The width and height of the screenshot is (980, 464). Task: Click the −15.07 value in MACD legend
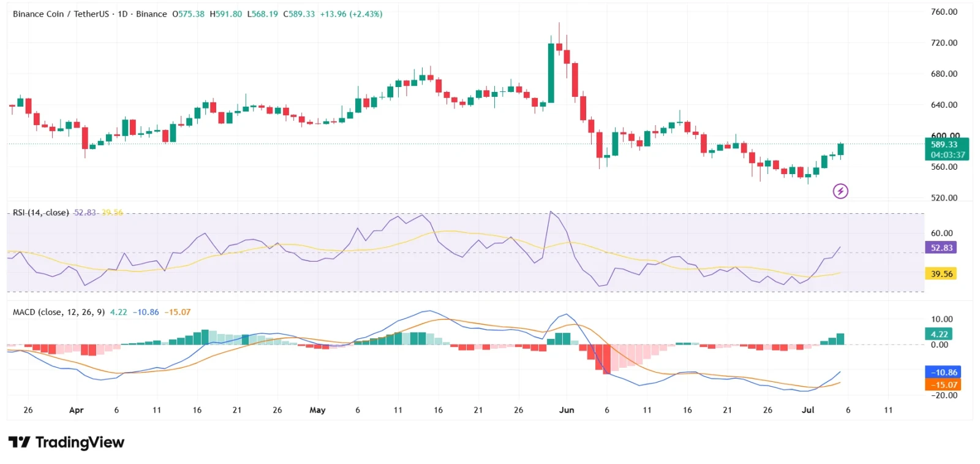(178, 312)
